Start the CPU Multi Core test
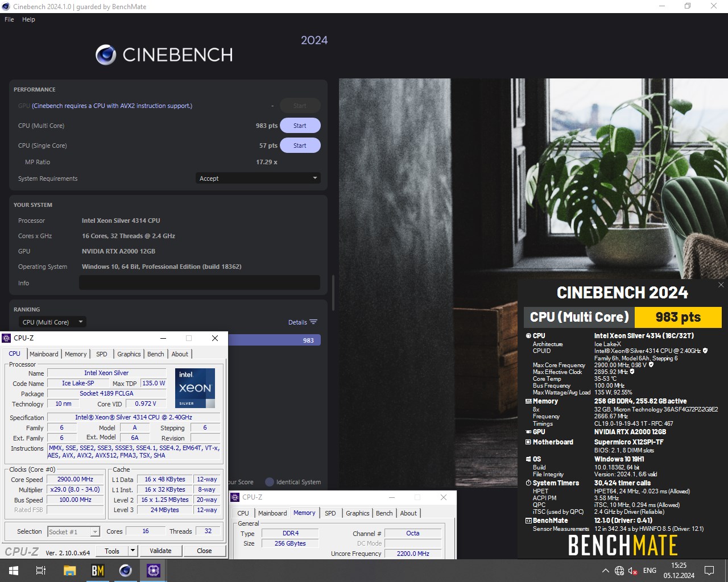Screen dimensions: 728x582 300,126
